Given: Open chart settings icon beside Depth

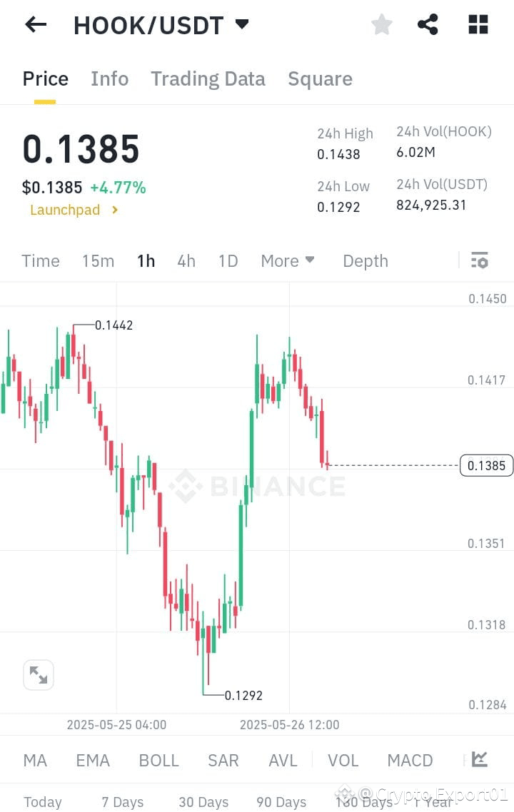Looking at the screenshot, I should click(479, 260).
